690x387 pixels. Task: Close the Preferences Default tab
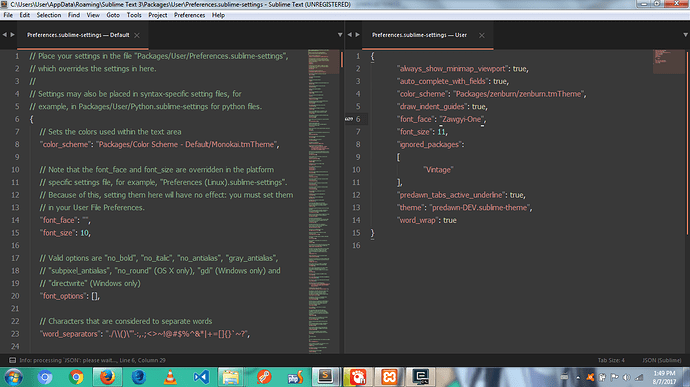click(x=137, y=35)
